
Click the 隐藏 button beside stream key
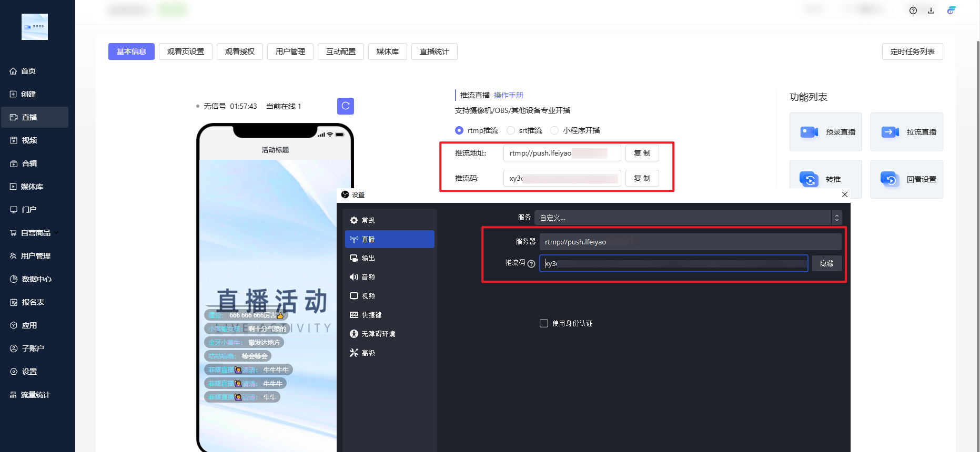(826, 263)
